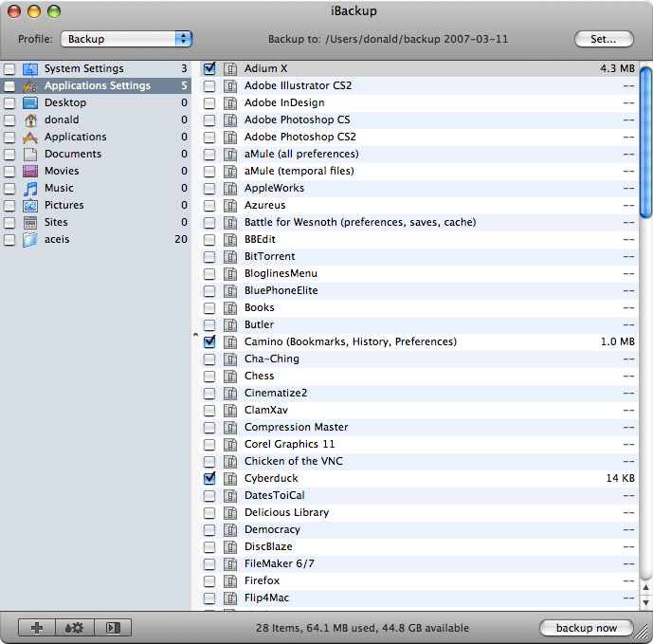Click the scroll up arrow
This screenshot has width=653, height=644.
click(x=646, y=587)
